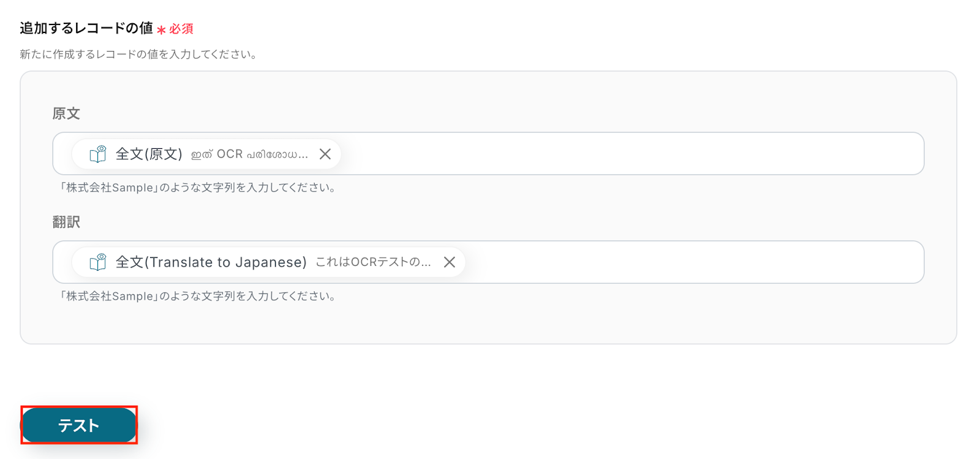The height and width of the screenshot is (459, 980).
Task: Click the hint text below the 翻訳 field
Action: tap(197, 296)
